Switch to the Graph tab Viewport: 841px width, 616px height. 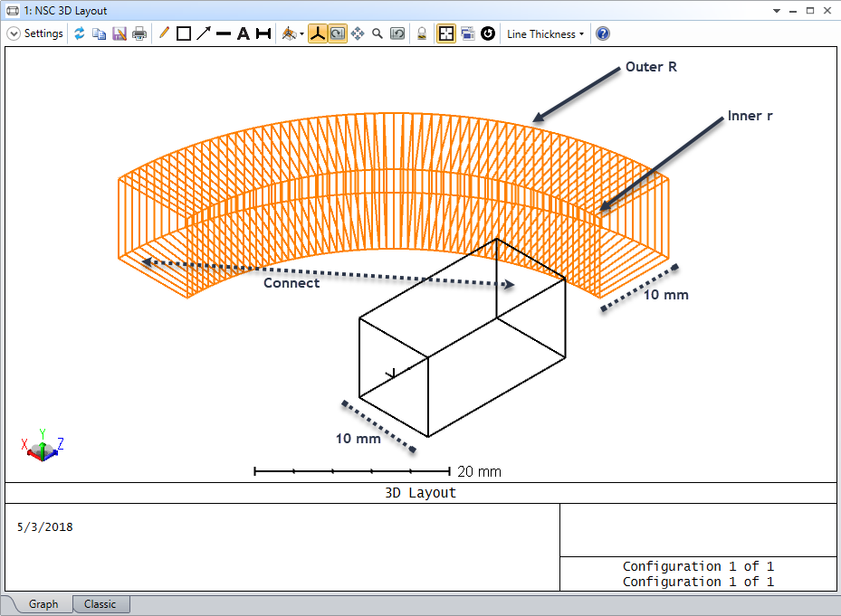click(x=43, y=604)
